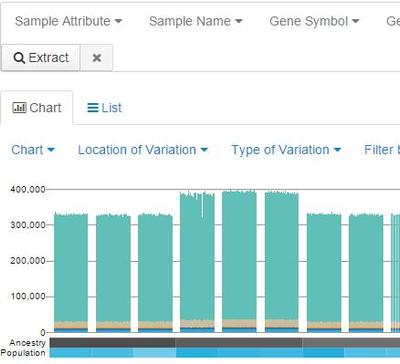Click the 100,000 axis label
The height and width of the screenshot is (364, 400).
[x=28, y=296]
